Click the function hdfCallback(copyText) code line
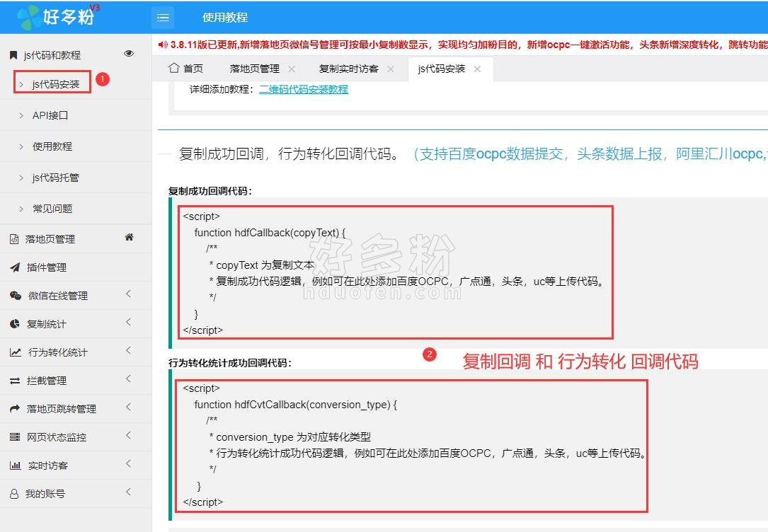 tap(270, 233)
